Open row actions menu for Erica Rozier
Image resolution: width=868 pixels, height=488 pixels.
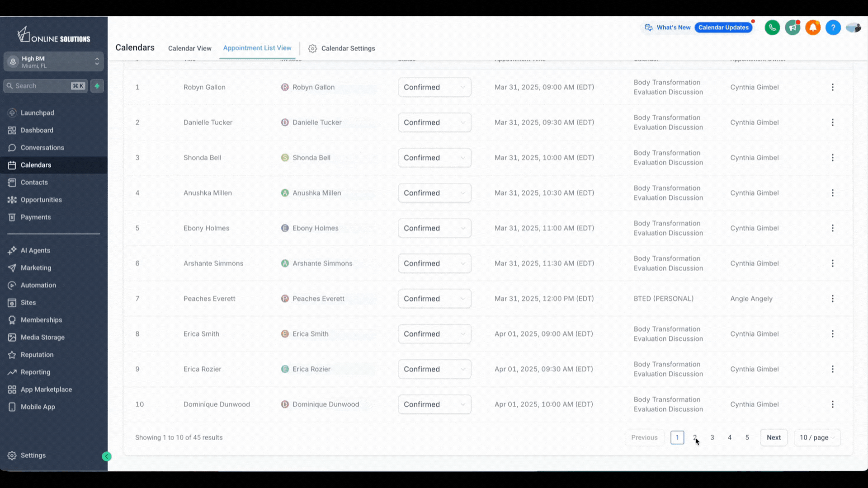(x=832, y=369)
